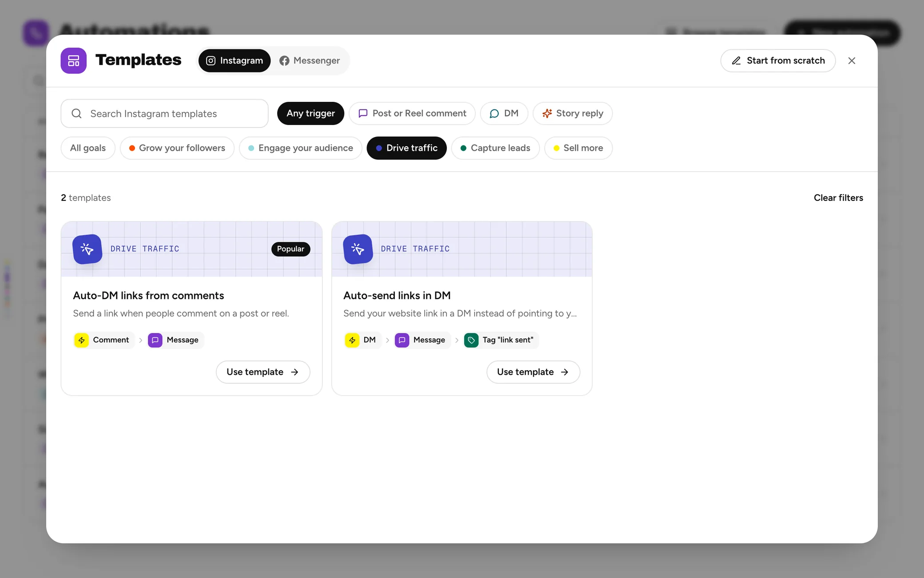Open the Auto-DM links from comments title
Image resolution: width=924 pixels, height=578 pixels.
click(x=148, y=296)
